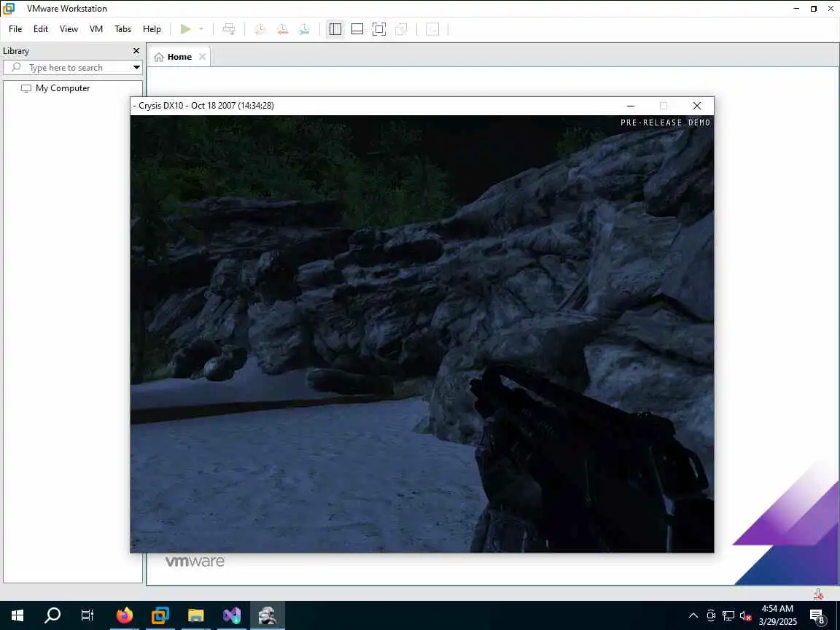Switch to the Home tab
The height and width of the screenshot is (630, 840).
[x=179, y=57]
